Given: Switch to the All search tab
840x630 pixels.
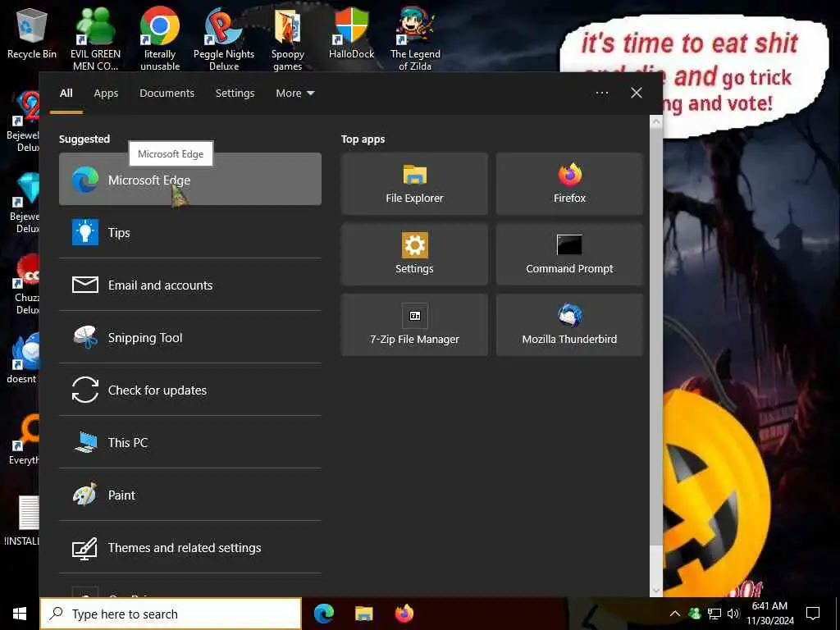Looking at the screenshot, I should click(x=66, y=94).
